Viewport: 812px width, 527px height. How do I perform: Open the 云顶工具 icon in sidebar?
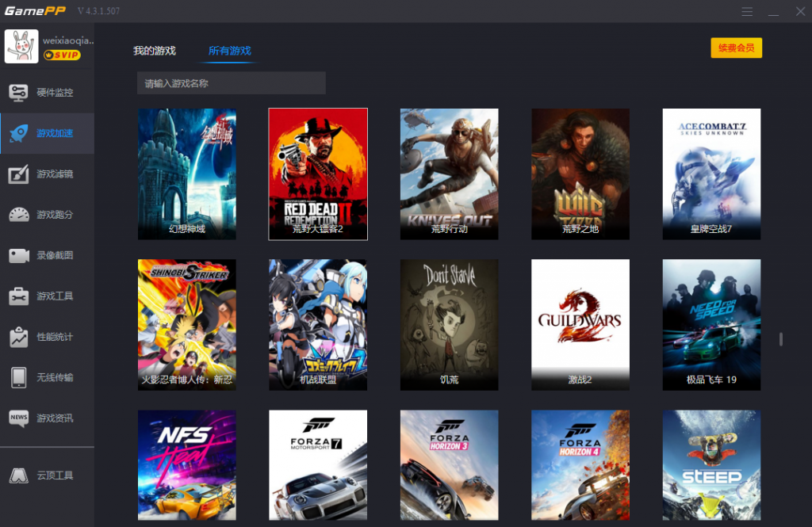point(19,475)
